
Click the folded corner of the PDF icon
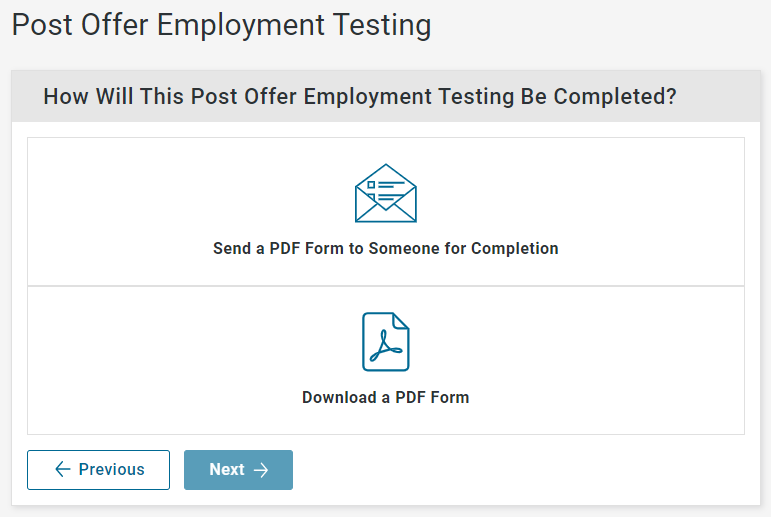(x=400, y=320)
